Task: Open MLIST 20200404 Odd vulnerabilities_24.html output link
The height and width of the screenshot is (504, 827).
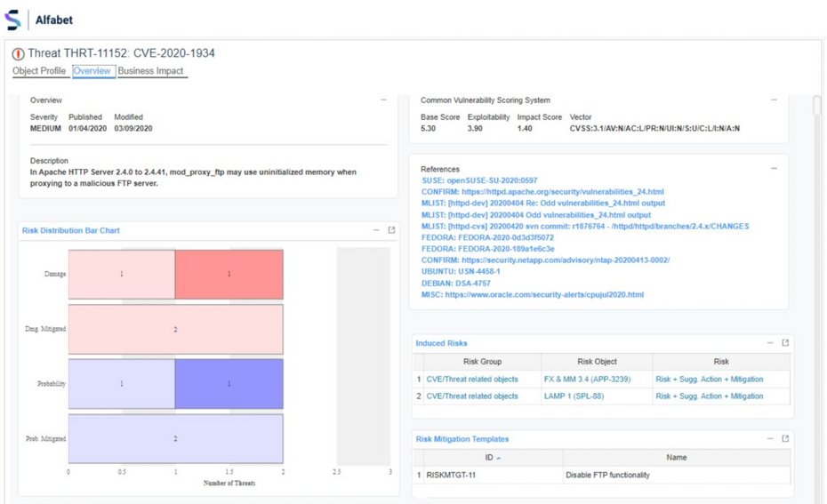Action: pyautogui.click(x=536, y=215)
